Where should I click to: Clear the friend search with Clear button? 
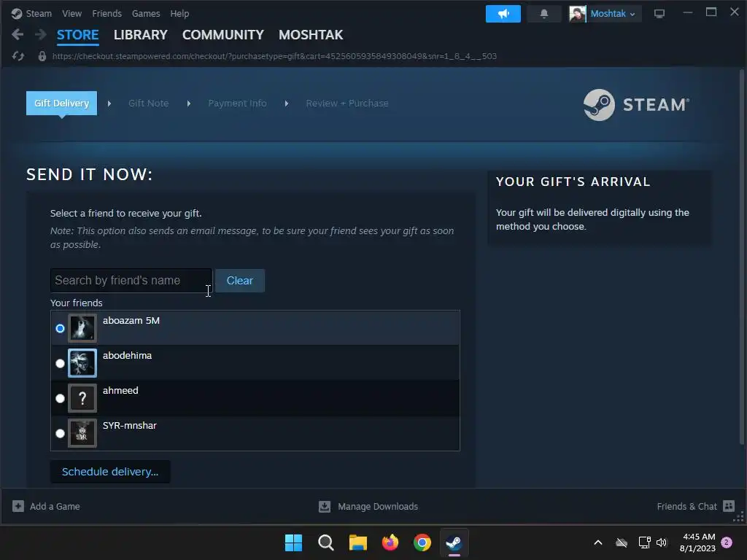[239, 281]
